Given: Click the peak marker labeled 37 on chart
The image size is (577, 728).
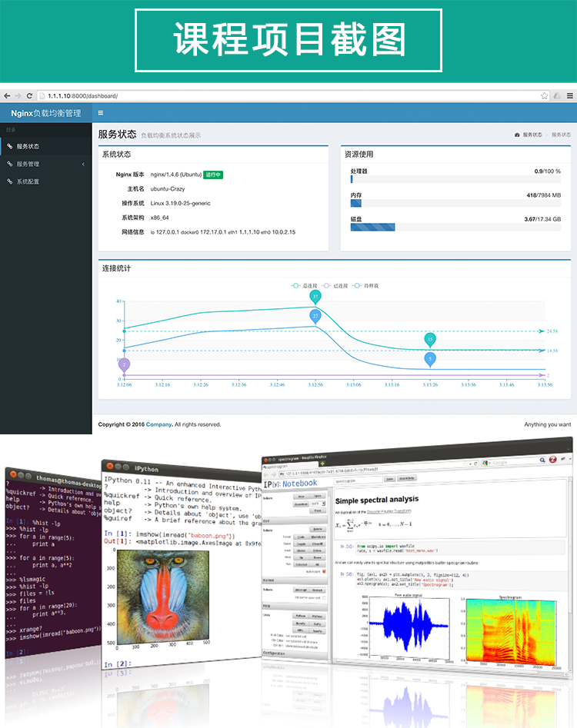Looking at the screenshot, I should click(x=315, y=296).
